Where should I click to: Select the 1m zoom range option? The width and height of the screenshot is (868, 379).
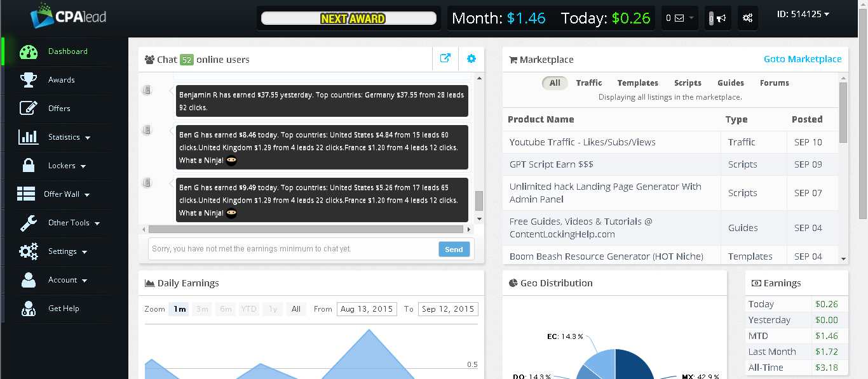coord(179,309)
